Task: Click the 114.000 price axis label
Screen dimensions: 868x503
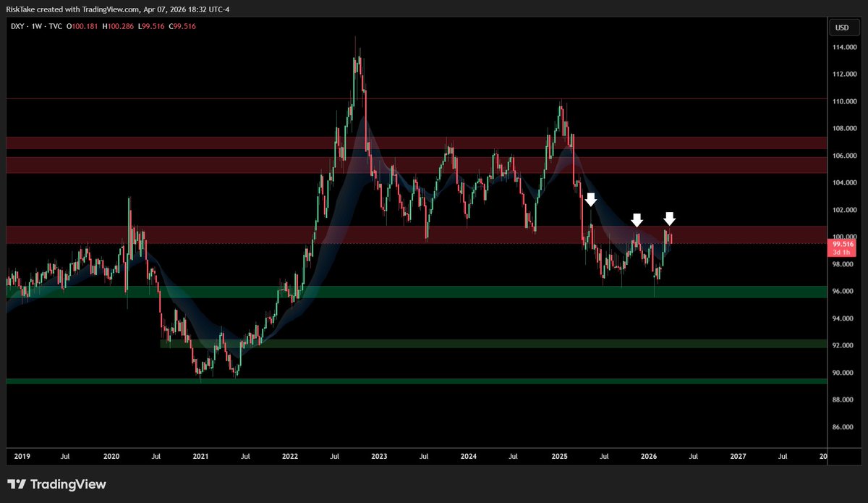Action: click(844, 47)
